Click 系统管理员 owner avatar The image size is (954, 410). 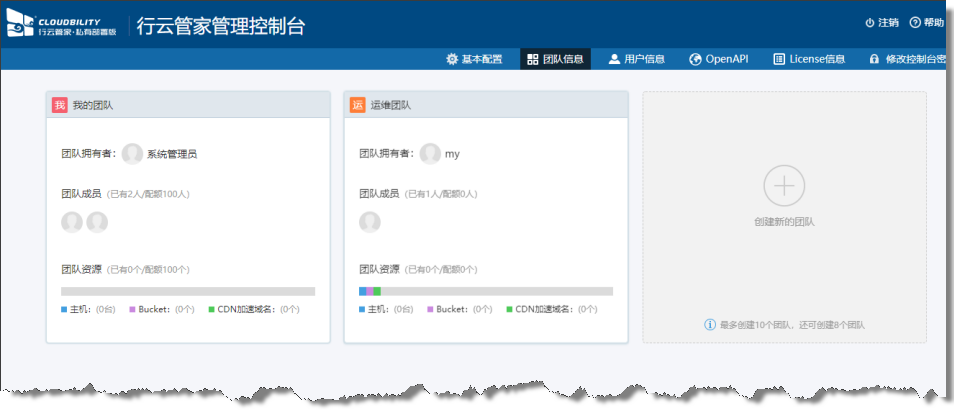(132, 154)
